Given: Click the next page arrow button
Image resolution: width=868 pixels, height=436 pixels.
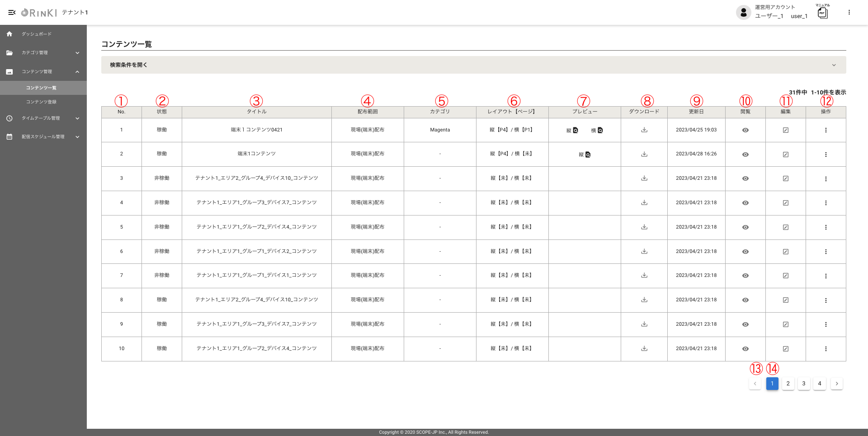Looking at the screenshot, I should (836, 384).
